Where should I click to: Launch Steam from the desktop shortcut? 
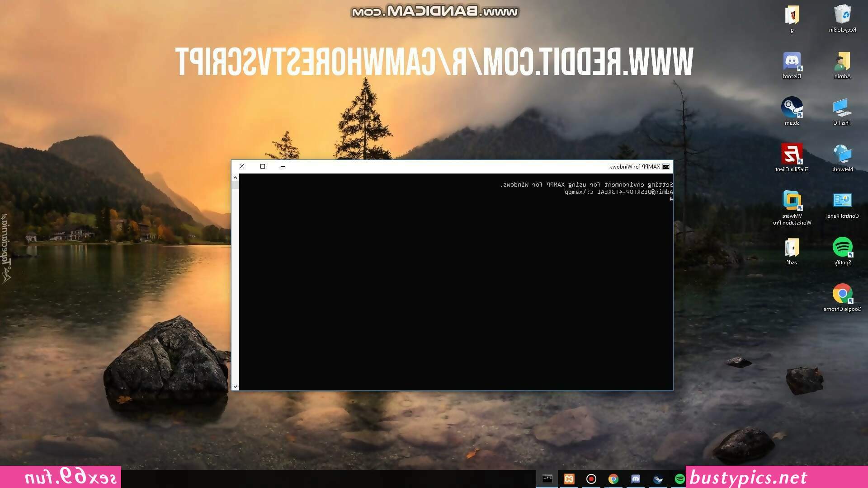792,112
